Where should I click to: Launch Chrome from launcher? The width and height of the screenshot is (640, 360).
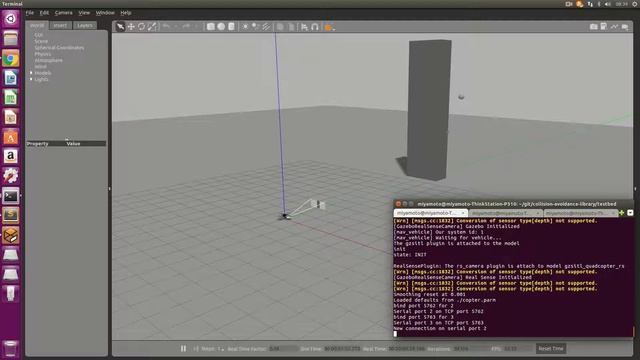(x=11, y=59)
